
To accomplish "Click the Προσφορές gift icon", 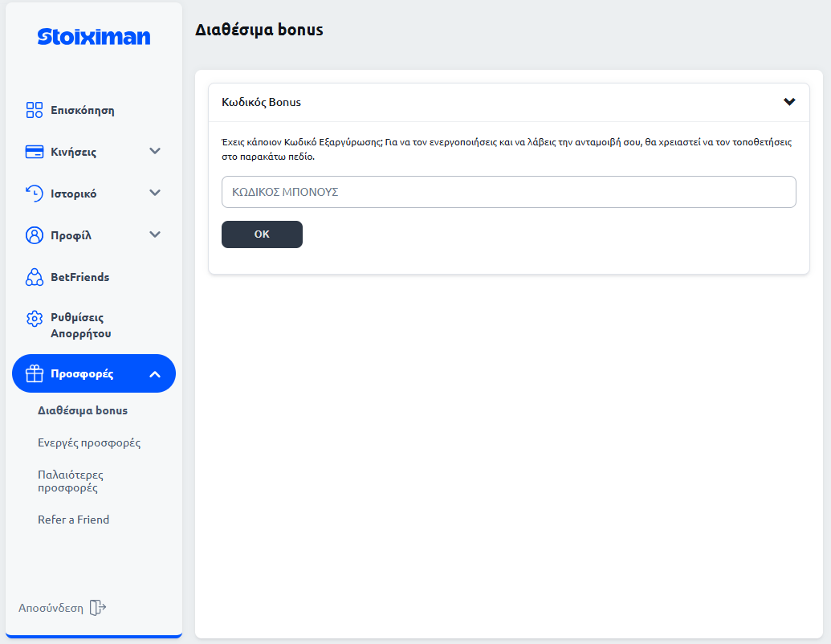I will coord(35,374).
